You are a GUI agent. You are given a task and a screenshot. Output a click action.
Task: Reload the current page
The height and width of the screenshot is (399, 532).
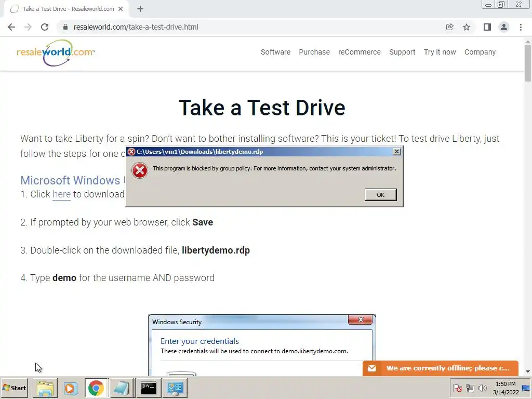point(45,27)
